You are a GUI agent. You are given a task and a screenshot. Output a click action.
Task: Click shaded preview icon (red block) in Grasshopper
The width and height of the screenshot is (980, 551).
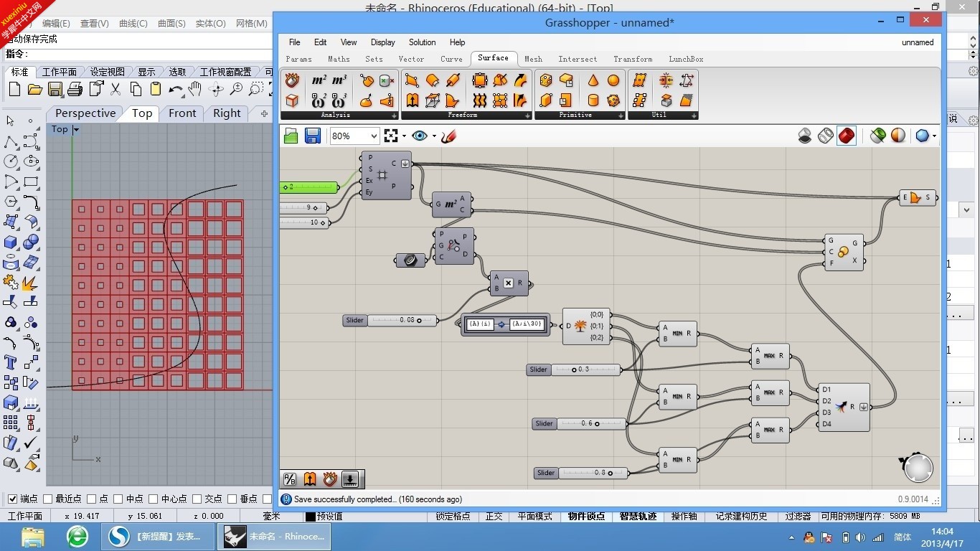point(847,136)
